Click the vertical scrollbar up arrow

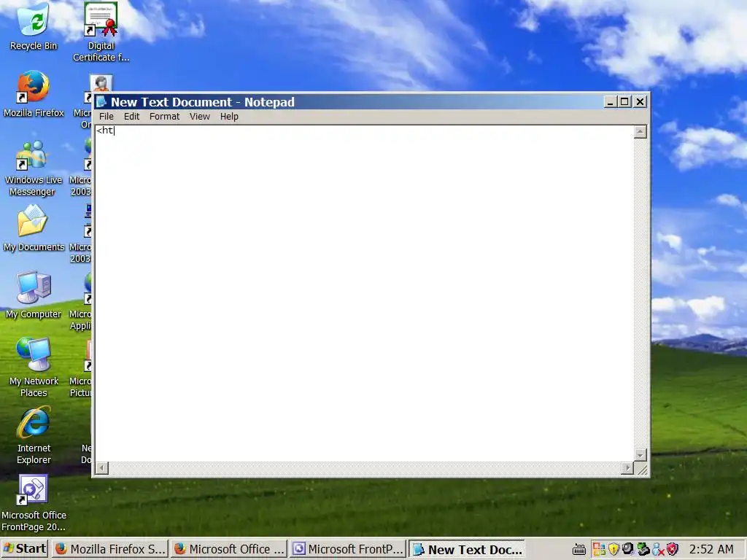pos(640,132)
